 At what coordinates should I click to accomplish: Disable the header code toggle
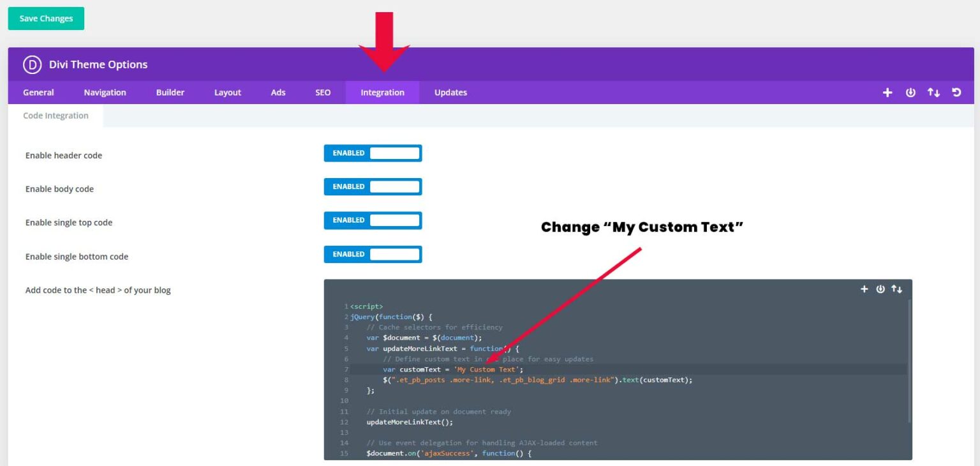[373, 153]
